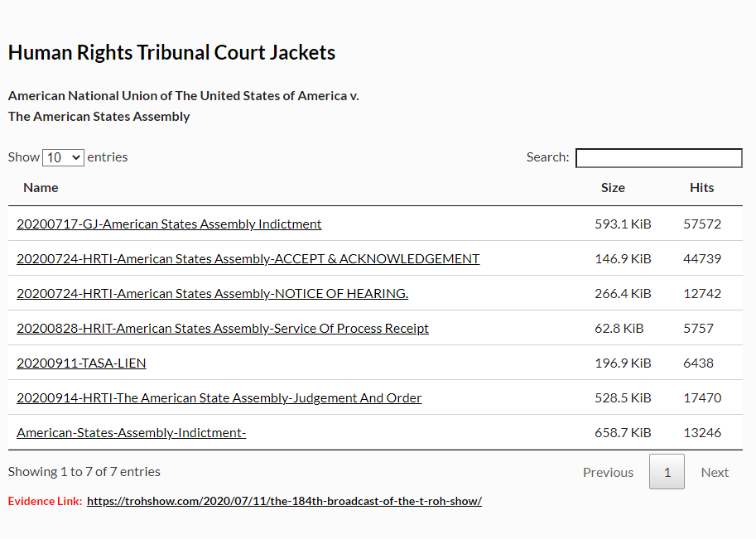Go to the Previous page of entries
Image resolution: width=756 pixels, height=539 pixels.
point(608,472)
